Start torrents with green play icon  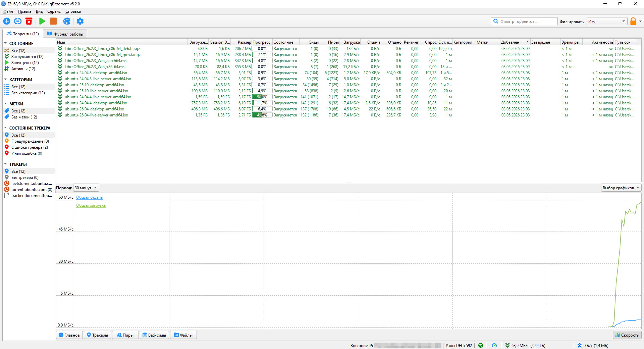[x=42, y=21]
